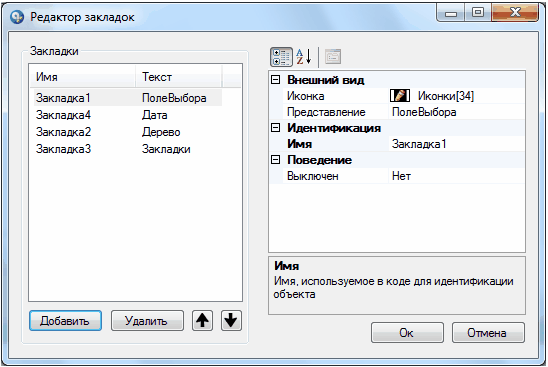Collapse the Идентификация category

click(276, 128)
